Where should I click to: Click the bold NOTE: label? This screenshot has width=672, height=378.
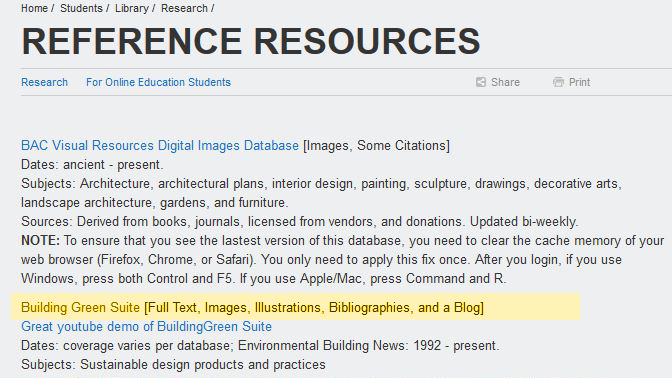coord(41,240)
